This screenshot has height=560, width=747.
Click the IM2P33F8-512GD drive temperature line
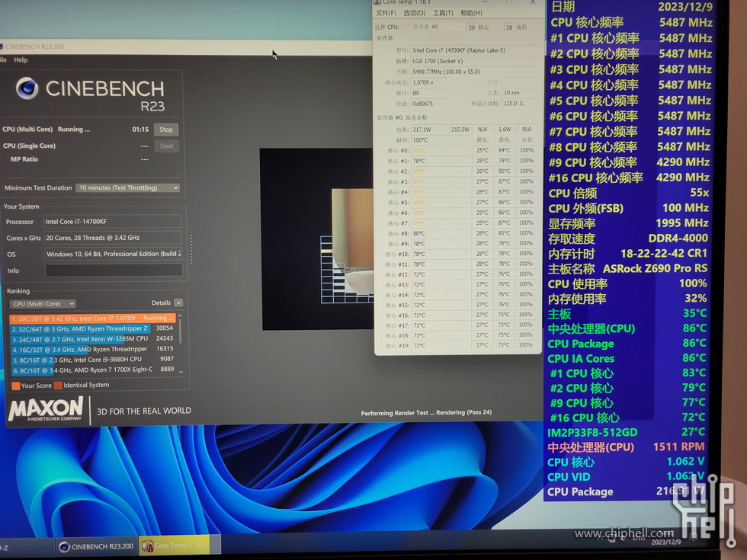click(626, 433)
